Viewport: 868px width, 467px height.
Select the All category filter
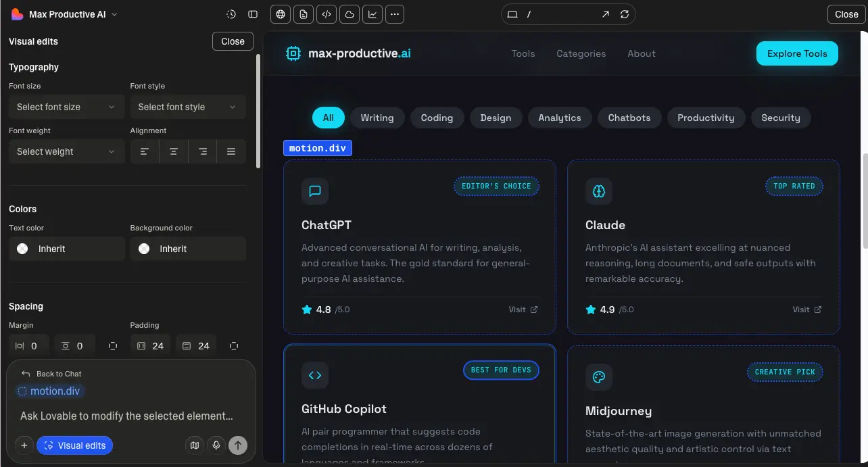tap(328, 118)
